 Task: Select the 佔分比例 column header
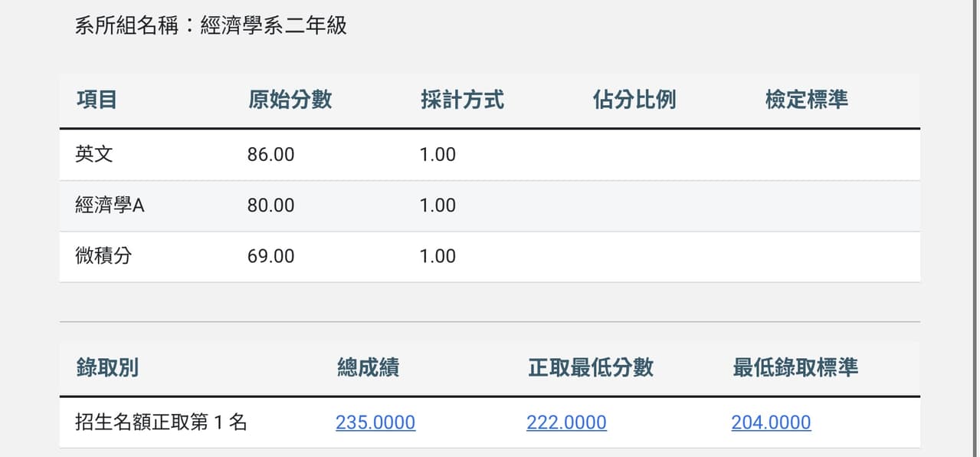coord(634,100)
